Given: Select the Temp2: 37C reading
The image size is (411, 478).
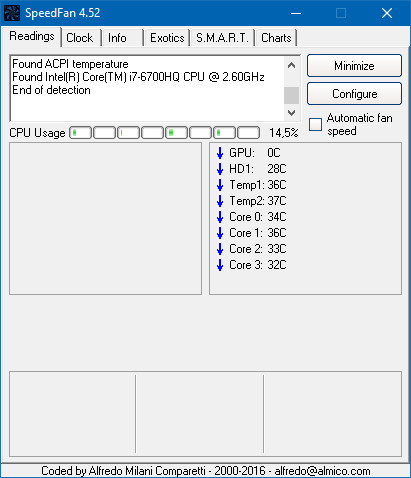Looking at the screenshot, I should tap(257, 201).
